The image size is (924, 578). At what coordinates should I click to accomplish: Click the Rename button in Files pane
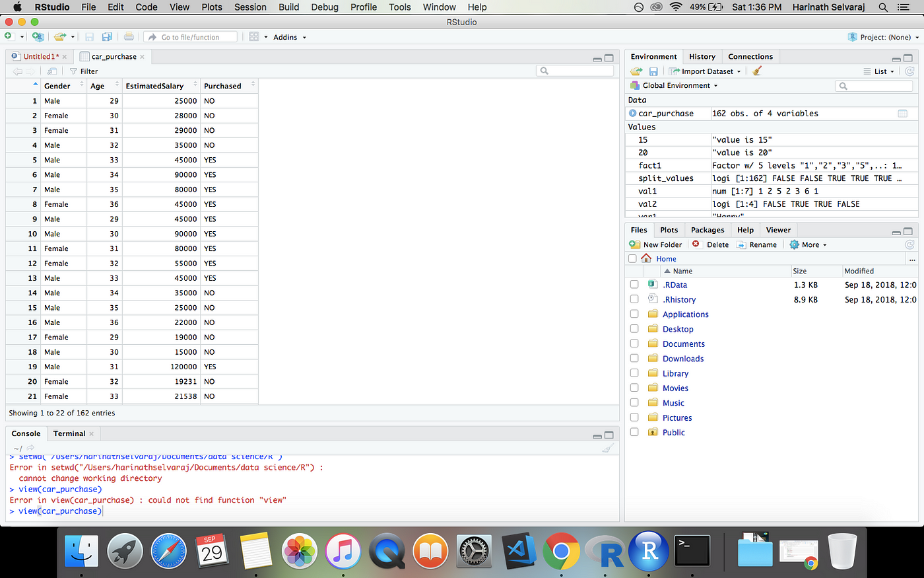[756, 244]
